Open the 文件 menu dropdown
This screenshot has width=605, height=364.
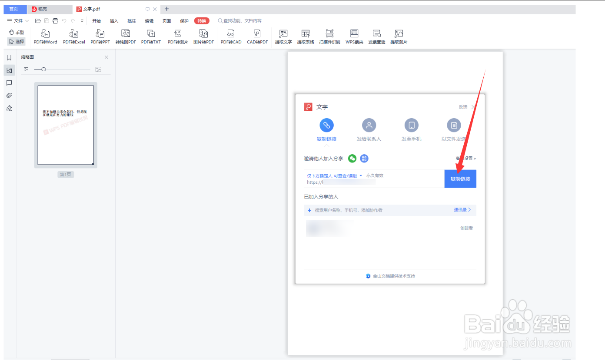coord(18,21)
